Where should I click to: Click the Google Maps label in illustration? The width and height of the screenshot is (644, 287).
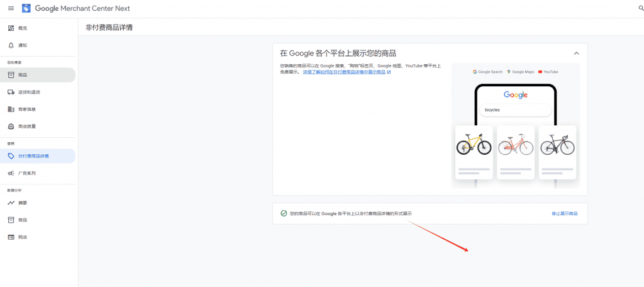520,72
